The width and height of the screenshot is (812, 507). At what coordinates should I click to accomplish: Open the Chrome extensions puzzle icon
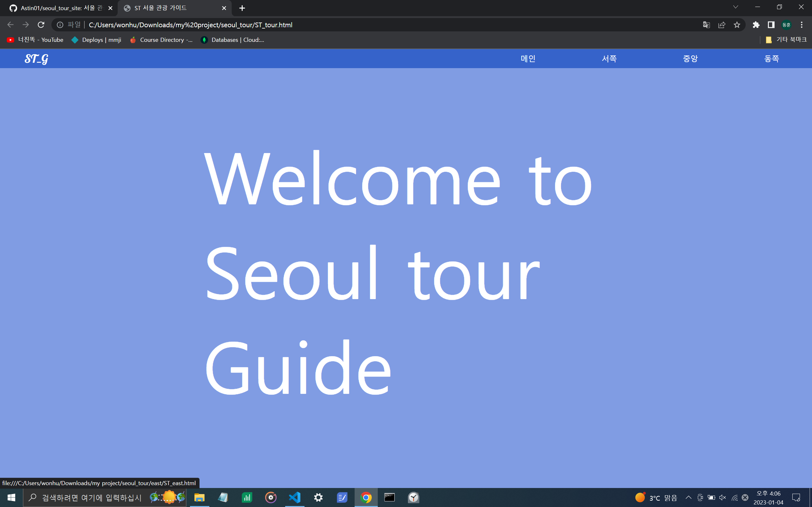pos(756,25)
